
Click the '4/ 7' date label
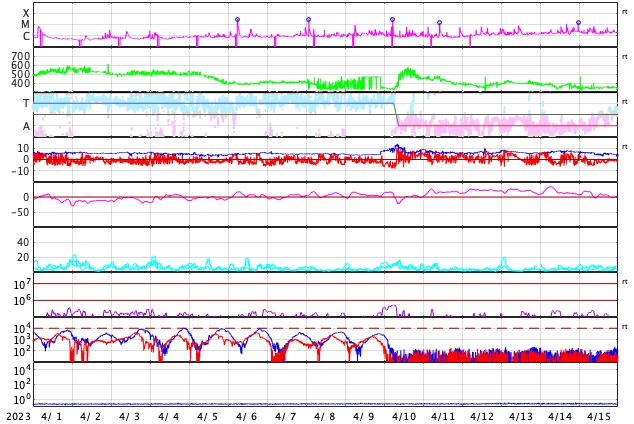coord(285,417)
